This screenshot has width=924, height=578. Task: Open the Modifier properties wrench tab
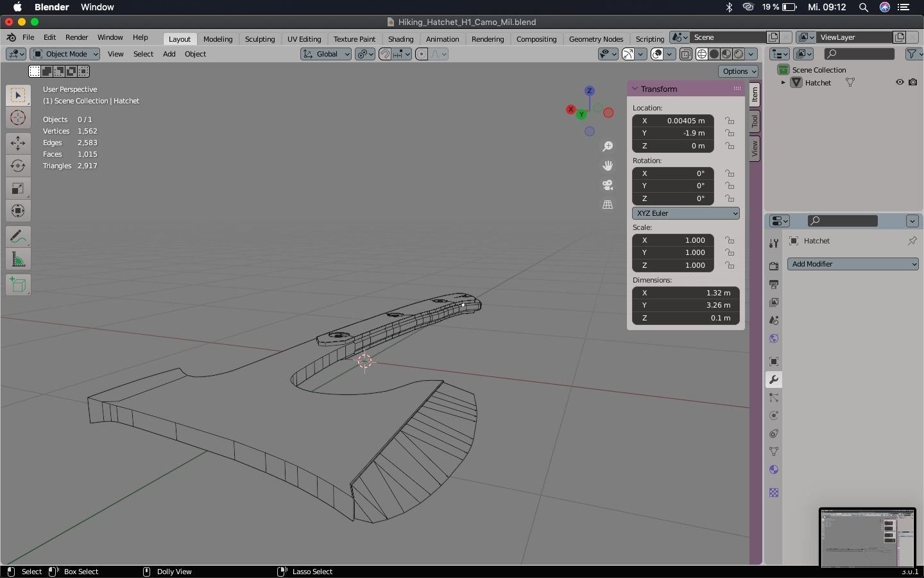tap(774, 380)
